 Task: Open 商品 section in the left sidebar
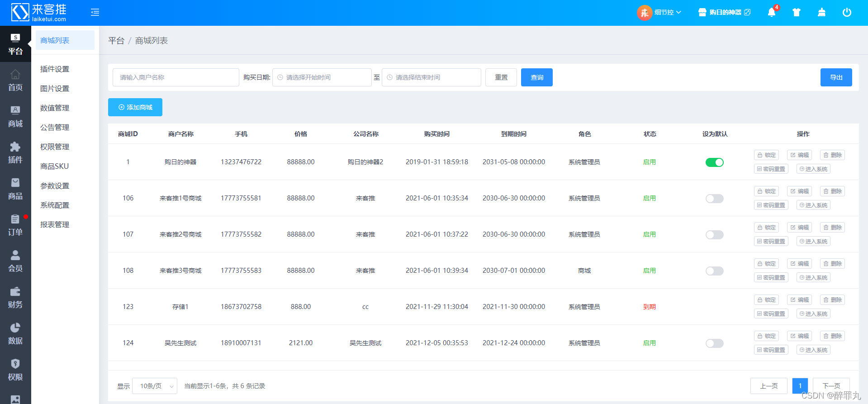pos(15,189)
